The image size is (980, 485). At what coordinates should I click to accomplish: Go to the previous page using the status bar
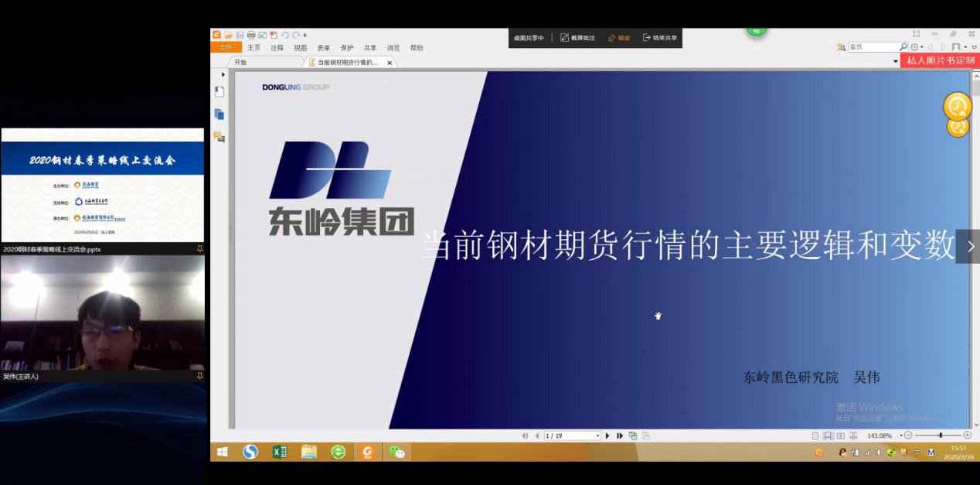(537, 435)
